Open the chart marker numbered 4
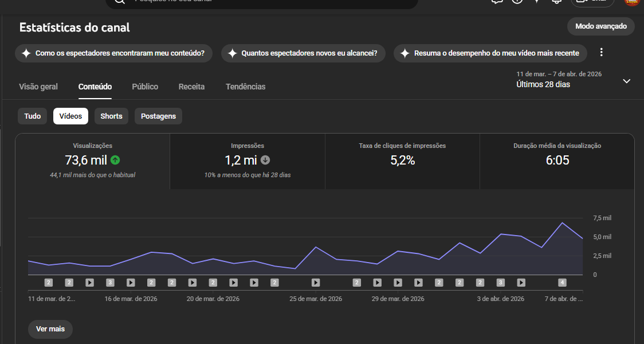 pos(562,283)
